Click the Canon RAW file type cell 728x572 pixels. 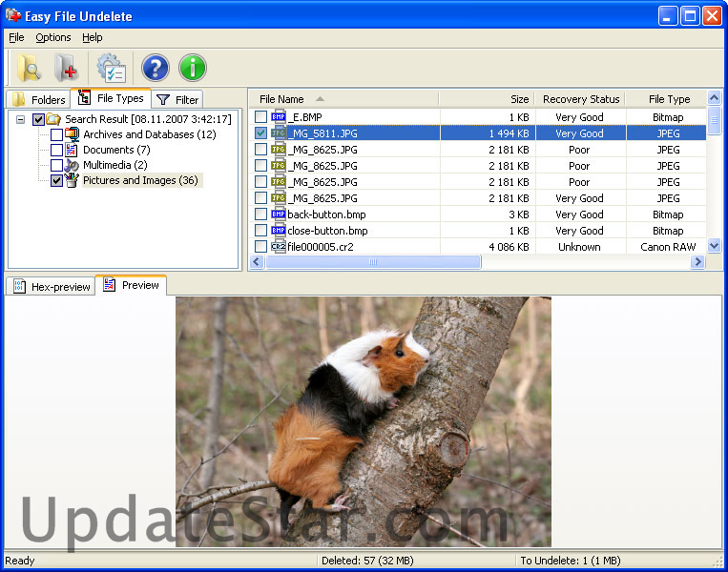[x=668, y=247]
